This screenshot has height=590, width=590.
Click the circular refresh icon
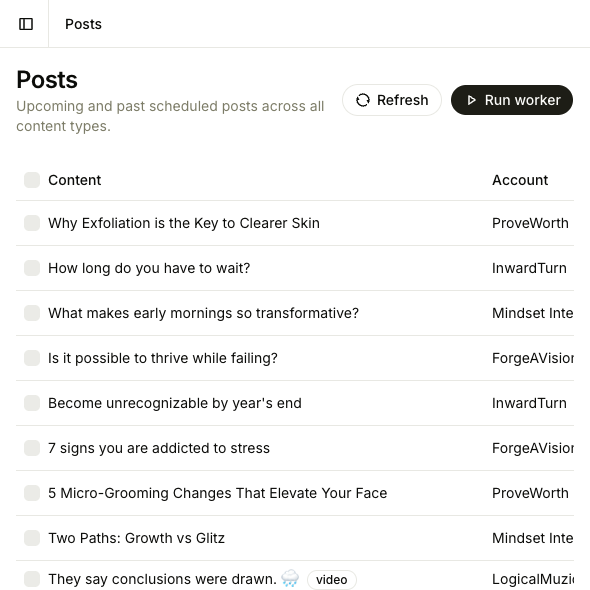(x=363, y=100)
